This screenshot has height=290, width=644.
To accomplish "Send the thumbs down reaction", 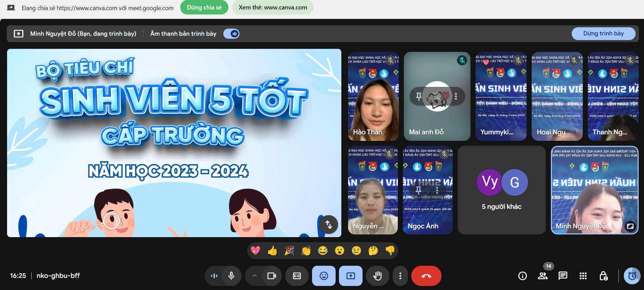I will click(x=390, y=251).
